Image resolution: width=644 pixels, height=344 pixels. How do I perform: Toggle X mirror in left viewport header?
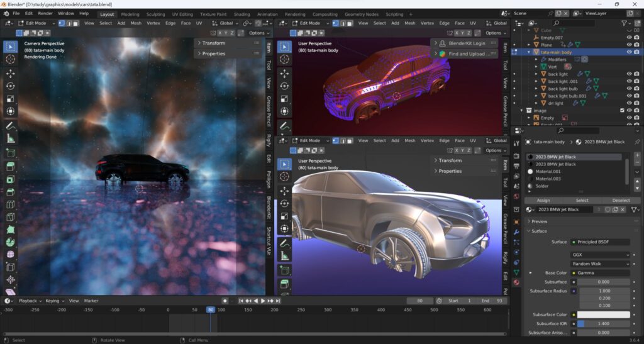pyautogui.click(x=219, y=33)
